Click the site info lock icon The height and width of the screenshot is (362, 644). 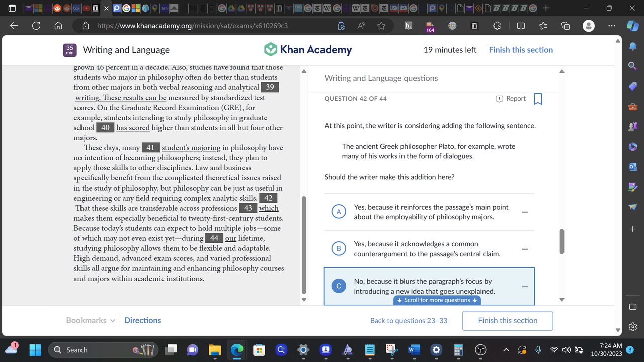click(85, 26)
